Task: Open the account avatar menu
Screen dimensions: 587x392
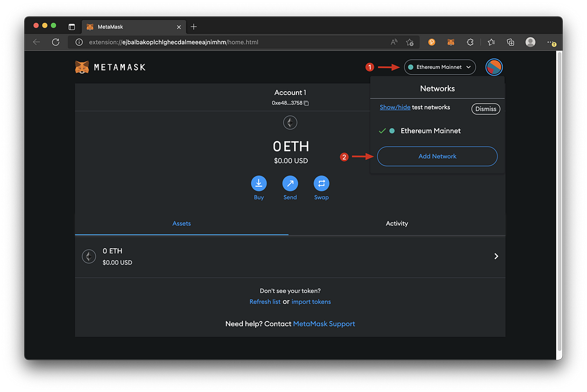Action: click(494, 67)
